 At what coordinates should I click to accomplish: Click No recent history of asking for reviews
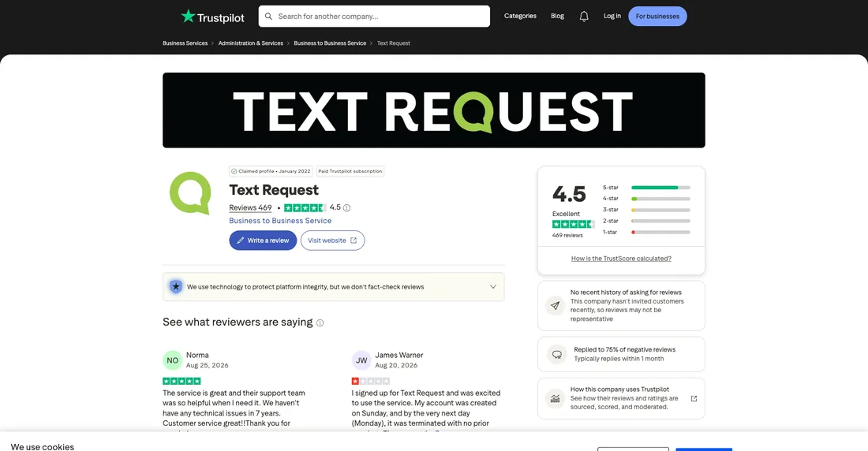(626, 293)
